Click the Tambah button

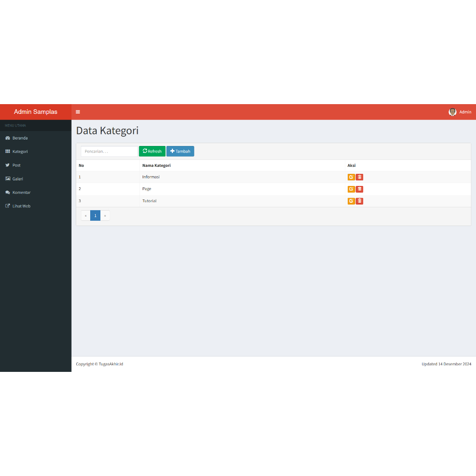point(180,152)
